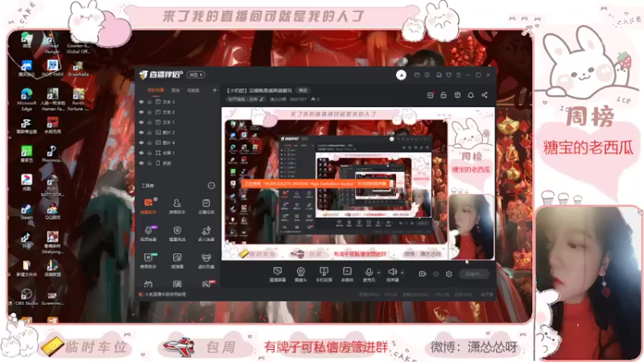Toggle the lock on 图片 2 layer
The image size is (644, 362).
150,133
